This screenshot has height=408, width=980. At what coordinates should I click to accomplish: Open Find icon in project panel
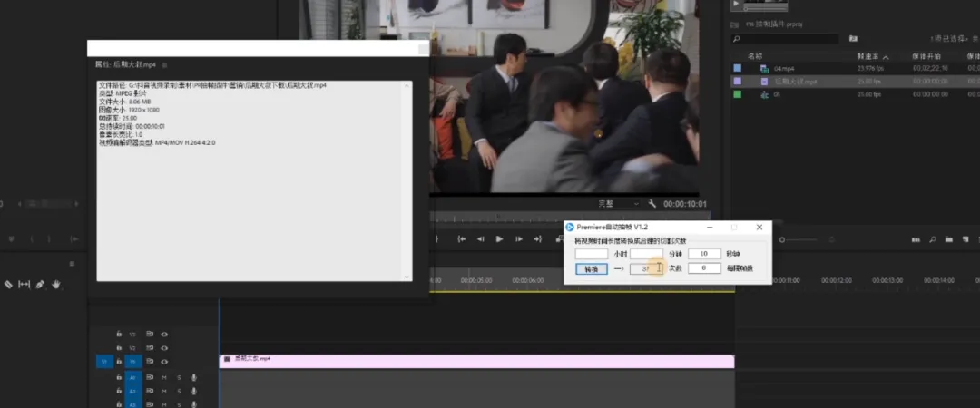(932, 239)
